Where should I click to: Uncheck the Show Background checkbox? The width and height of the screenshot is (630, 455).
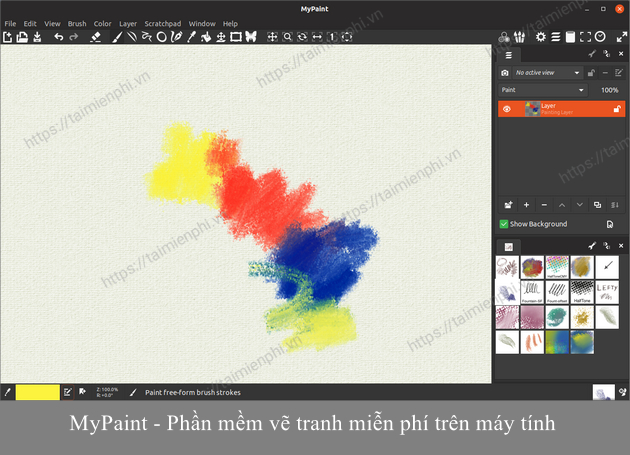[503, 224]
